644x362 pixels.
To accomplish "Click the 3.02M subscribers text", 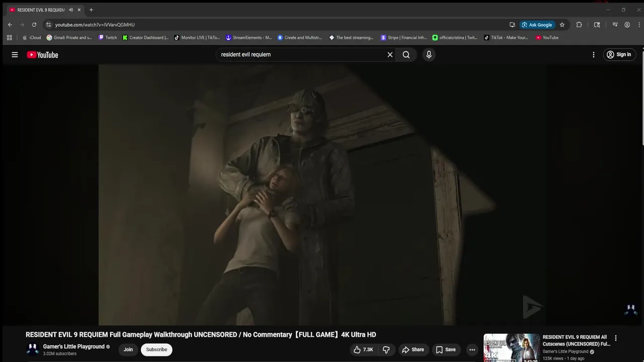I will pos(60,354).
